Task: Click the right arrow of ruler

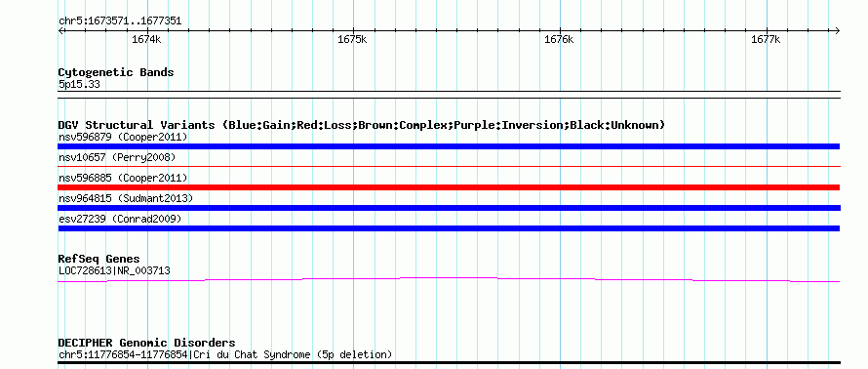Action: click(x=837, y=31)
